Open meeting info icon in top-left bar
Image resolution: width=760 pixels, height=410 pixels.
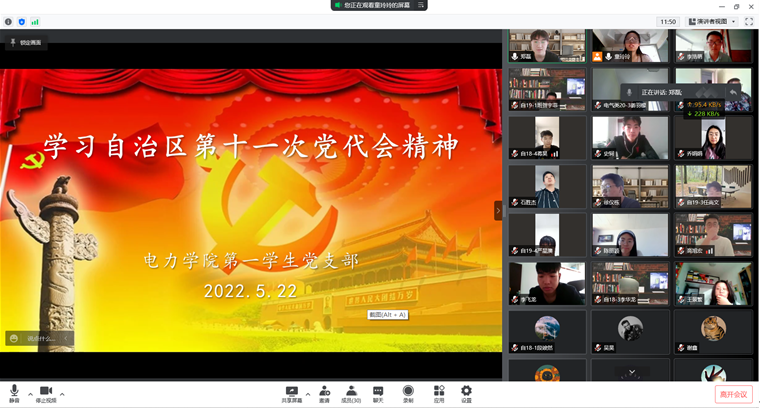pos(8,22)
